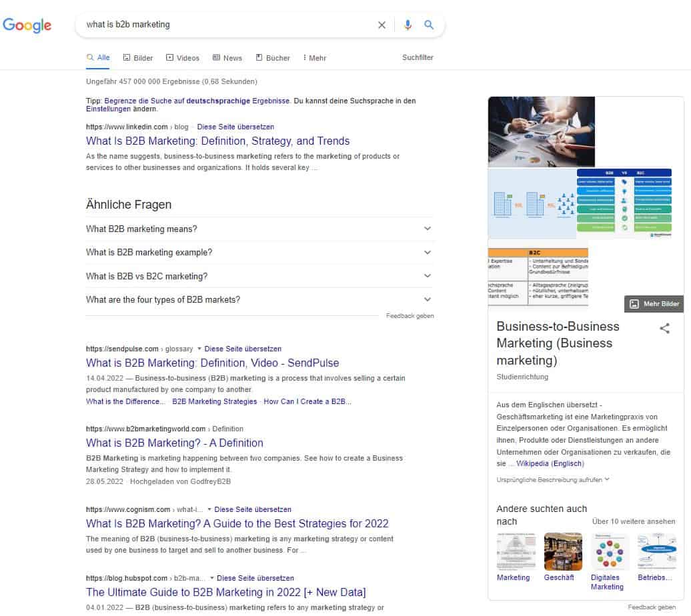Click 'Ungefähr 457 000 000 Ergebnisse' text

click(x=171, y=81)
